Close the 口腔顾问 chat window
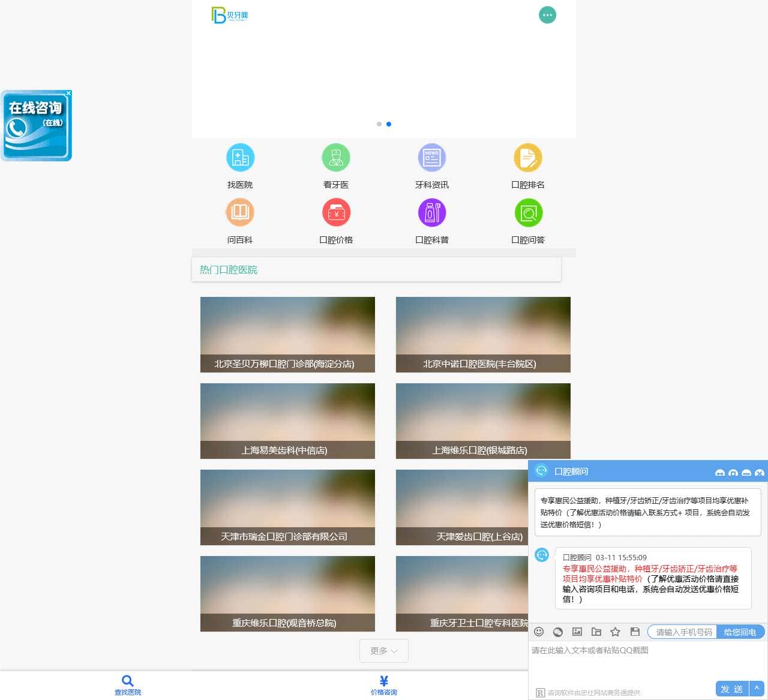768x700 pixels. coord(760,473)
